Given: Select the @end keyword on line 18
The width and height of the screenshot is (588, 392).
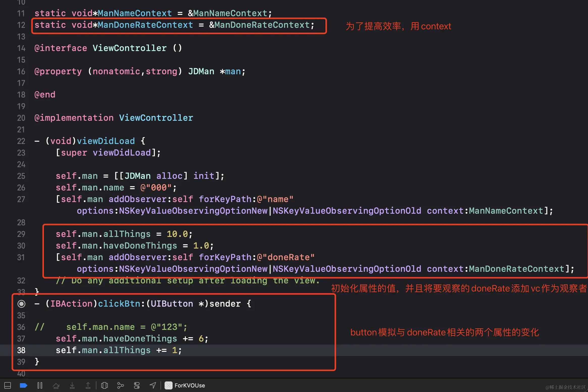Looking at the screenshot, I should point(45,94).
